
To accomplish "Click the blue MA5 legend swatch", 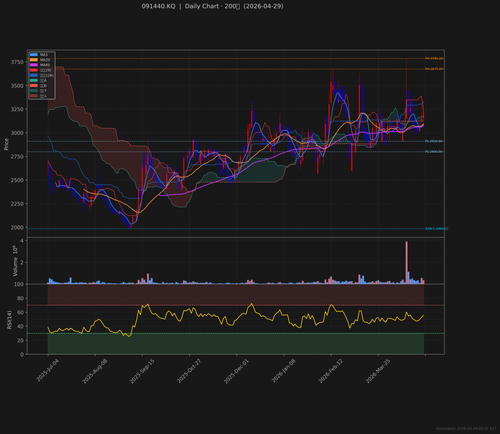I will point(34,54).
